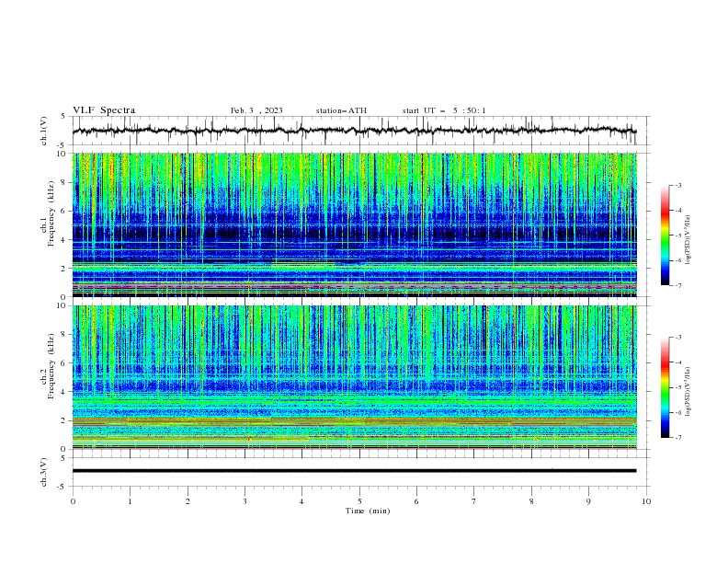
Task: Click the "-3" tick on ch.1 colorbar
Action: [x=677, y=185]
